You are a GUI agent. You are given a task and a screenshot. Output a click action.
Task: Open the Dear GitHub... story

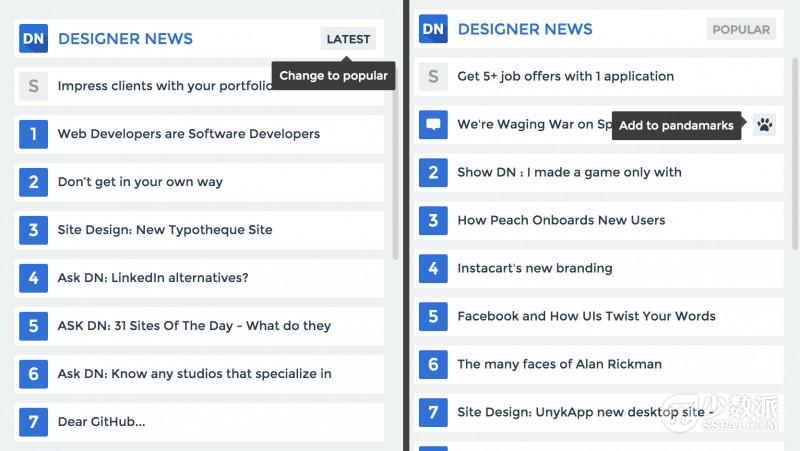click(x=102, y=421)
